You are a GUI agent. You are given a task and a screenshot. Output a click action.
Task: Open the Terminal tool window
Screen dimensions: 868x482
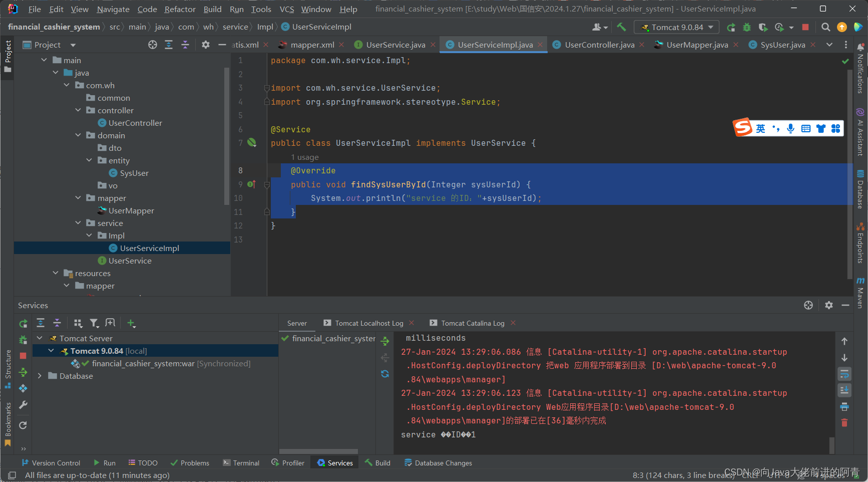241,463
